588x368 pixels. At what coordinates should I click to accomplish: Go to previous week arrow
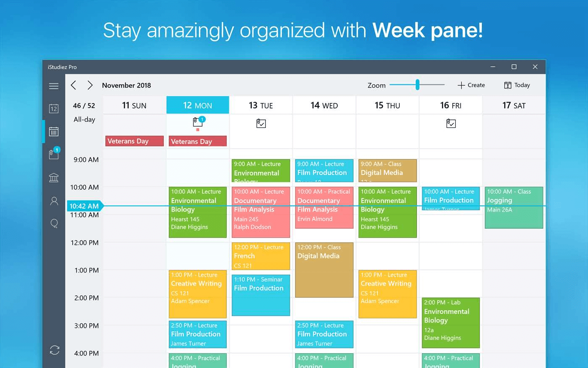pyautogui.click(x=73, y=85)
